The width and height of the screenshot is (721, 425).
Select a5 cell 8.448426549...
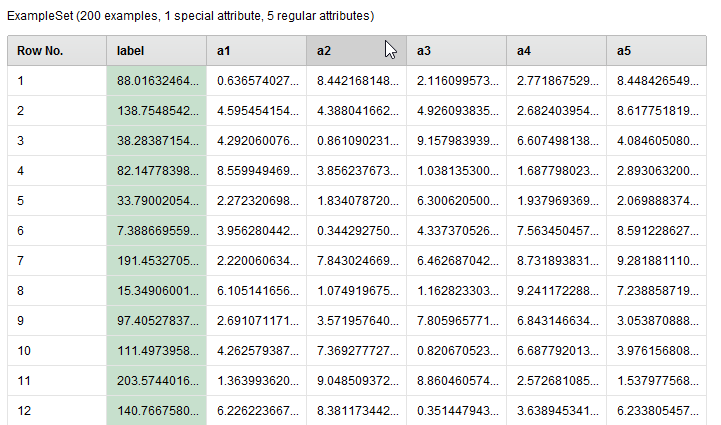[657, 81]
